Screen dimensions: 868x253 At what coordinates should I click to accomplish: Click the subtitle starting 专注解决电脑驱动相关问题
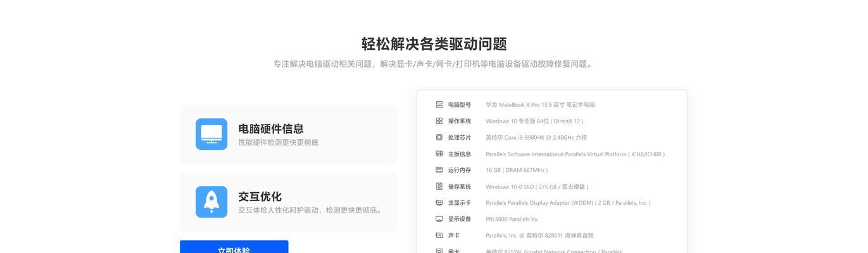point(434,64)
